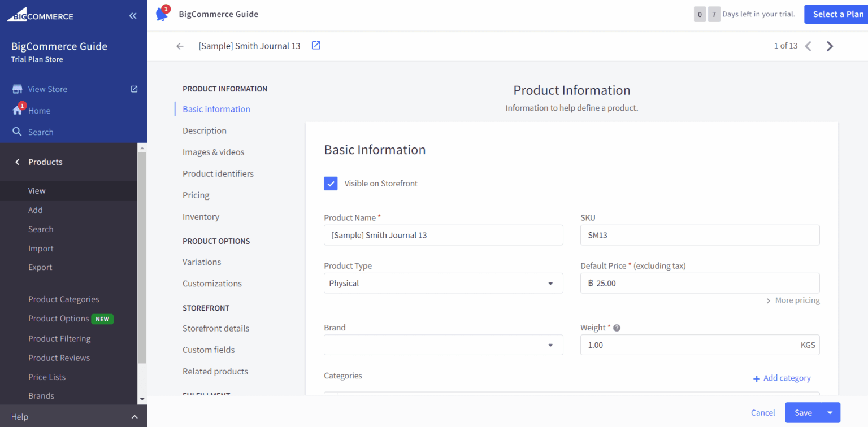Click the Select a Plan button
Image resolution: width=868 pixels, height=427 pixels.
pyautogui.click(x=836, y=14)
